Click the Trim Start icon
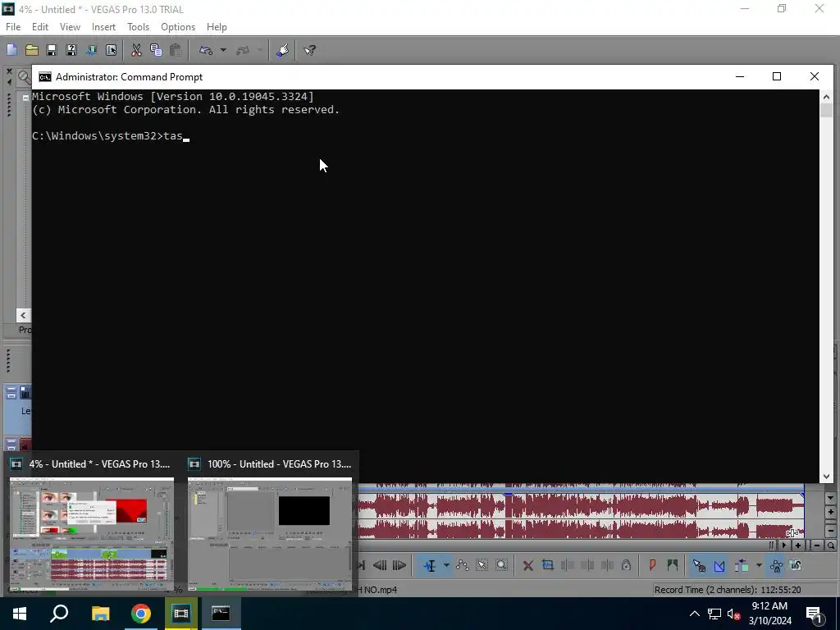This screenshot has height=630, width=840. [x=568, y=565]
